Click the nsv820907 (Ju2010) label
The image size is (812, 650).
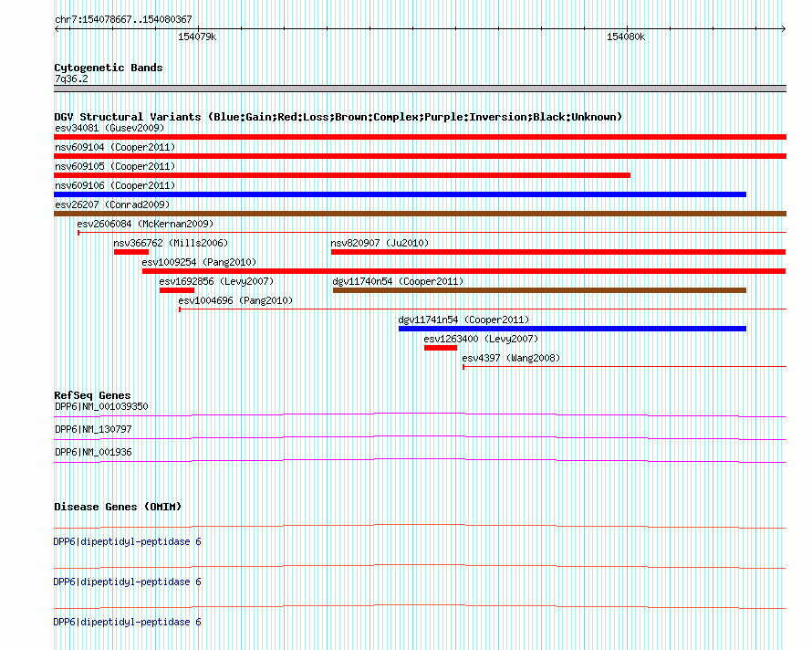[x=380, y=243]
